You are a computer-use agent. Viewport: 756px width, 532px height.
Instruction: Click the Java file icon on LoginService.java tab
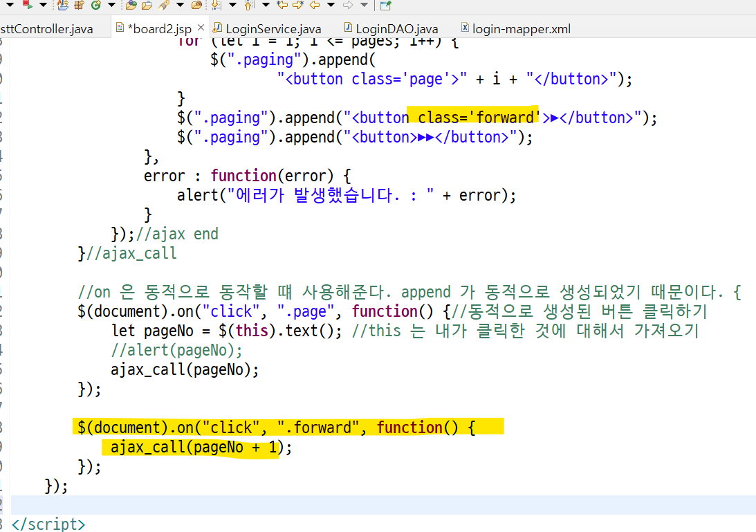click(217, 28)
